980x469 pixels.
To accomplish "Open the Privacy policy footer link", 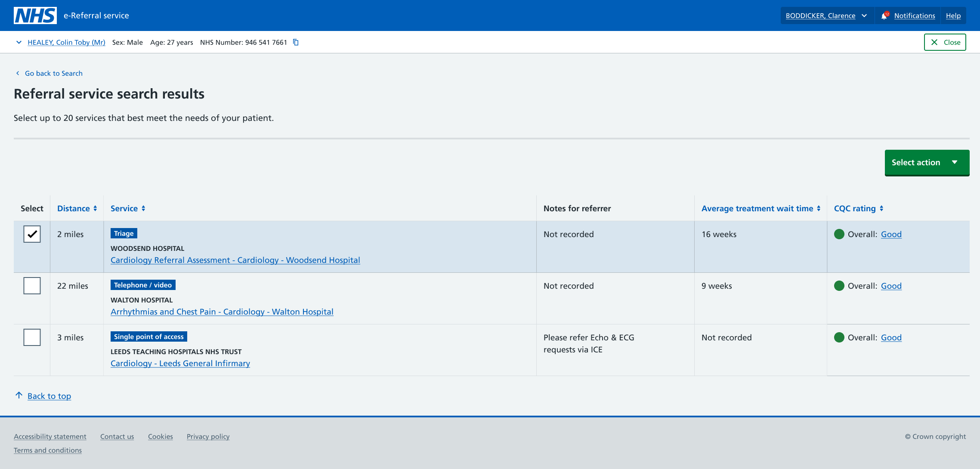I will click(208, 436).
